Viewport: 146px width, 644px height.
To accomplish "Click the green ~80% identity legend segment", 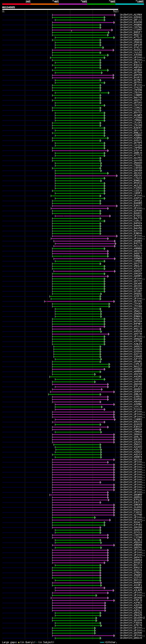I will click(101, 4).
